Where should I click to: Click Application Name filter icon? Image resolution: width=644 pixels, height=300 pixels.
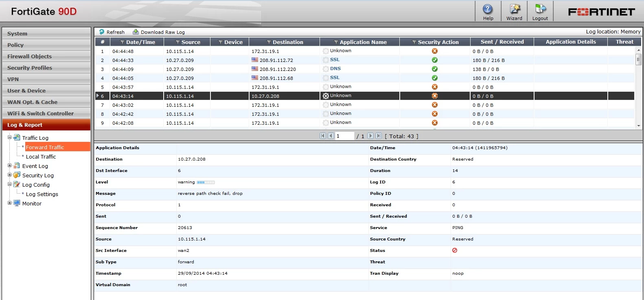click(x=336, y=42)
